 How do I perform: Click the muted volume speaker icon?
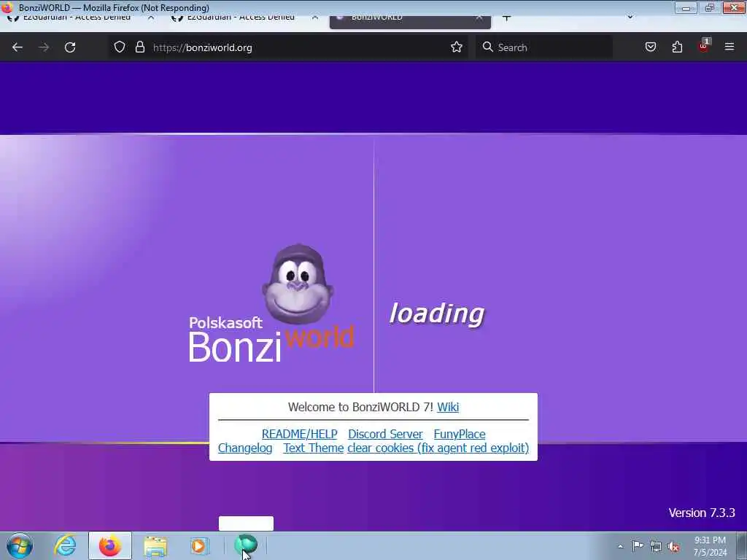[x=673, y=547]
